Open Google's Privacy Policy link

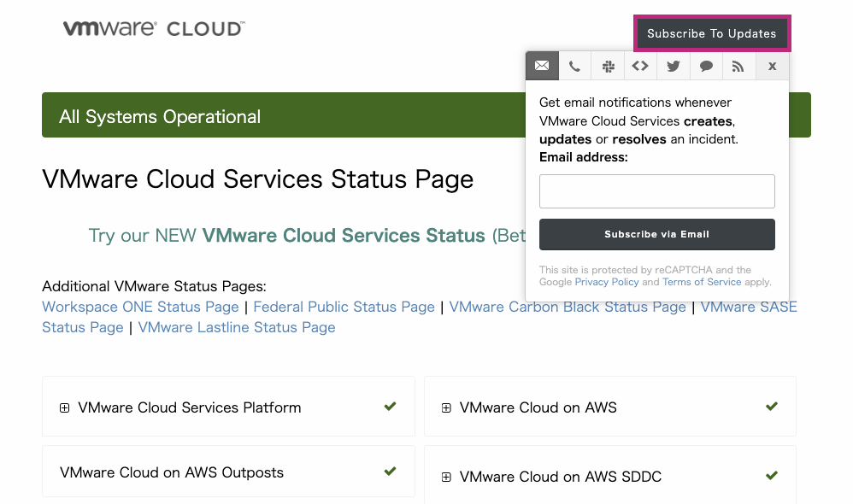click(607, 281)
